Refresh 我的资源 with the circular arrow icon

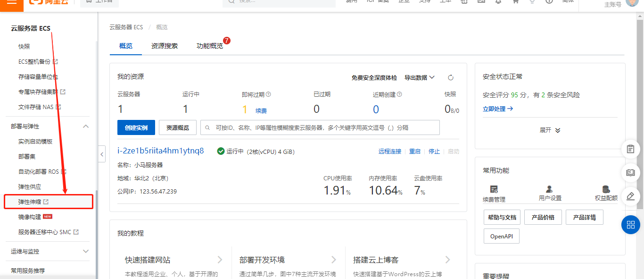[450, 78]
